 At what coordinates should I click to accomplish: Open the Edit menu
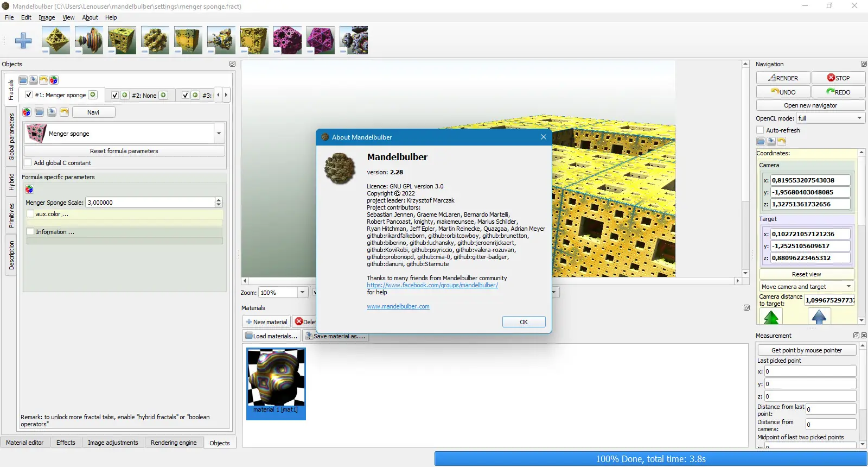(x=26, y=17)
